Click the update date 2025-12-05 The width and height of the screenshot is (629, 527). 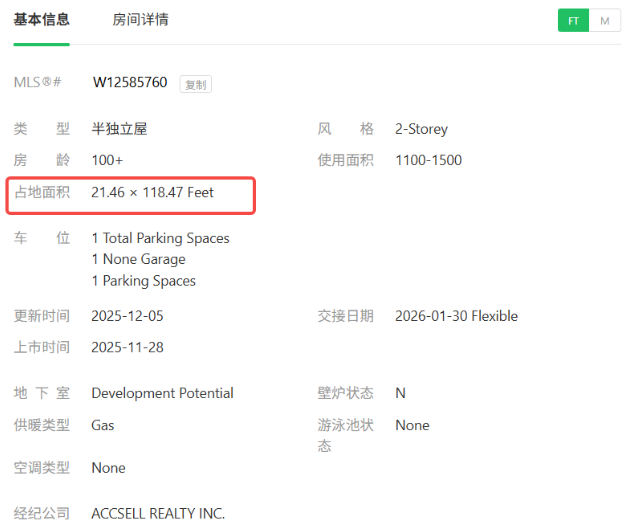point(127,316)
